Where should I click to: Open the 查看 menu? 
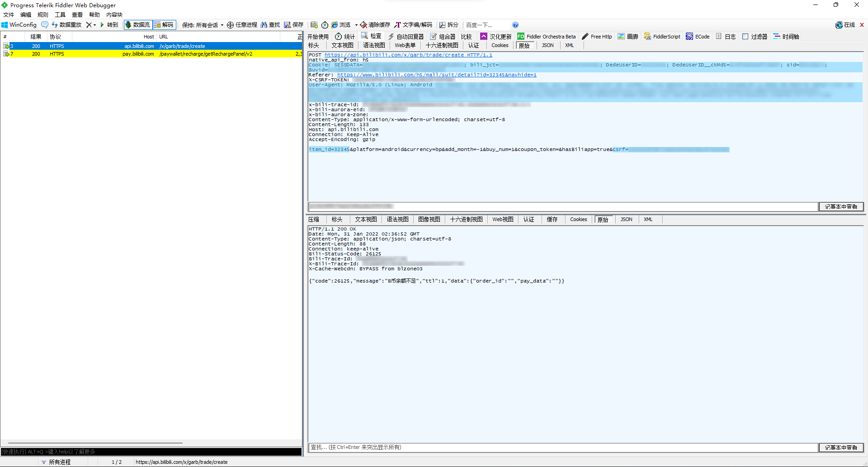77,14
